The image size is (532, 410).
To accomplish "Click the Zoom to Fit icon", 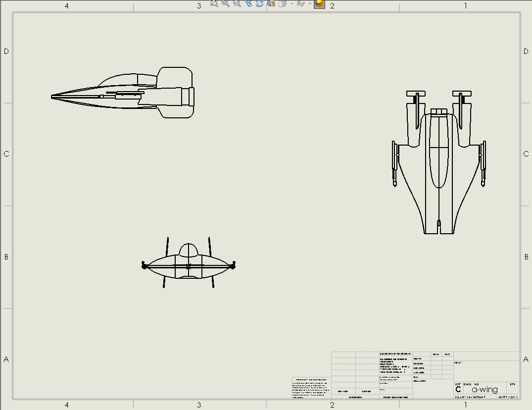I will (214, 3).
